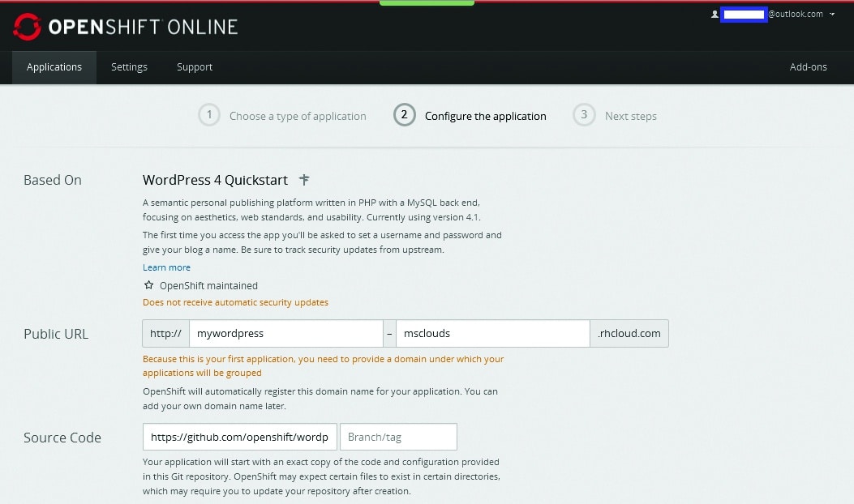854x504 pixels.
Task: Click the step number 1 circle
Action: click(209, 115)
